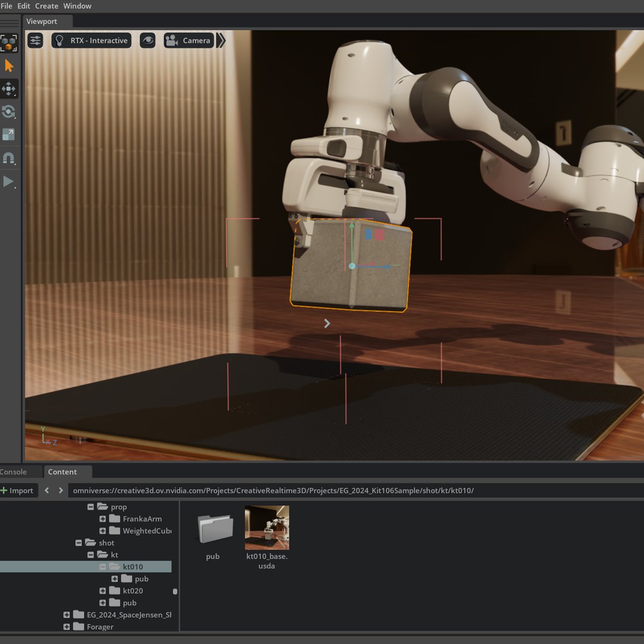Image resolution: width=644 pixels, height=644 pixels.
Task: Expand the EG_2024_SpaceJensen folder
Action: [x=67, y=615]
